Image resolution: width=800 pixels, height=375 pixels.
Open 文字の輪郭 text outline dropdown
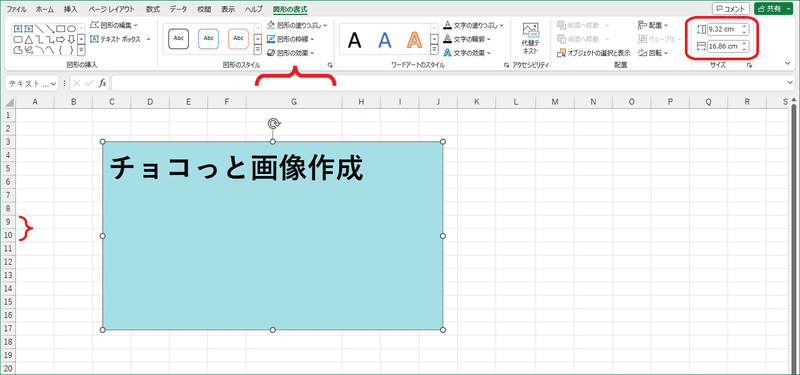pos(467,39)
